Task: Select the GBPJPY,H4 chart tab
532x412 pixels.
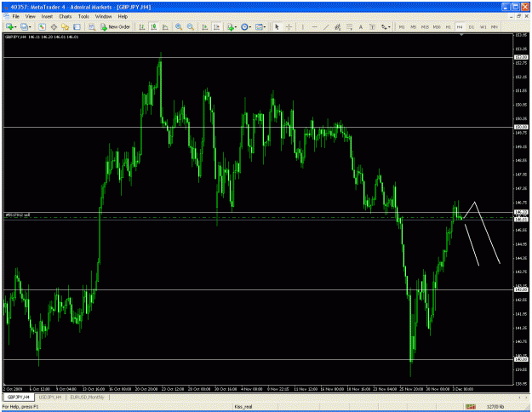Action: [19, 397]
